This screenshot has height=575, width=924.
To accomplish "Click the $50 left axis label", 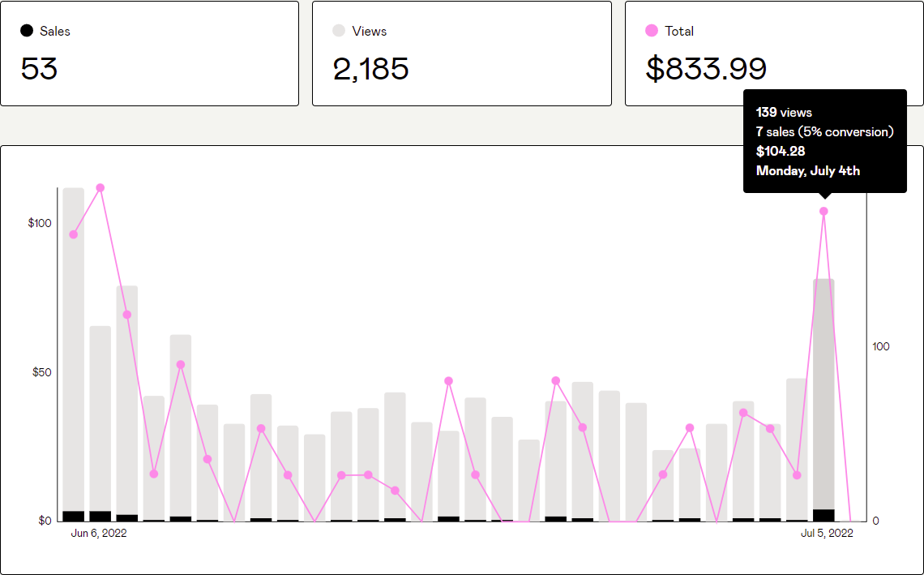I will pos(42,373).
